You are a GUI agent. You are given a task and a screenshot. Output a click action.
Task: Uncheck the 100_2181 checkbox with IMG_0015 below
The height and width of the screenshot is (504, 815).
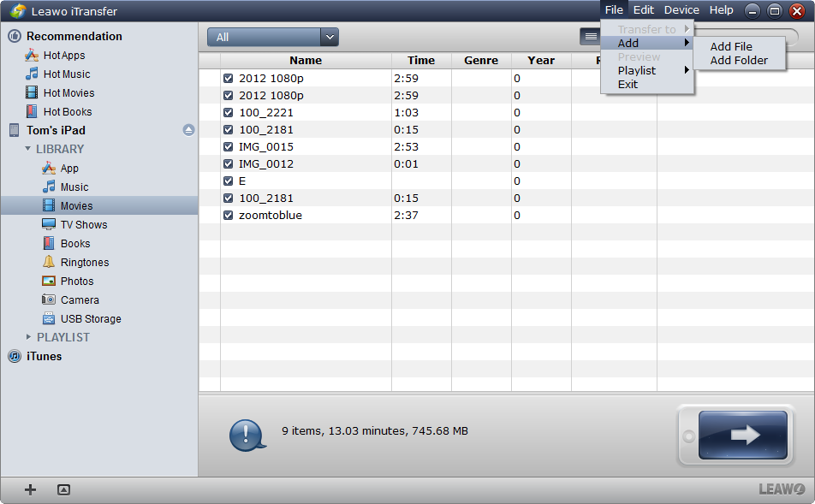[x=228, y=130]
